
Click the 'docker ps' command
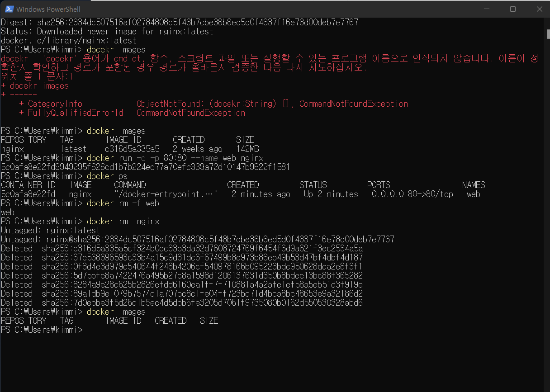tap(107, 176)
